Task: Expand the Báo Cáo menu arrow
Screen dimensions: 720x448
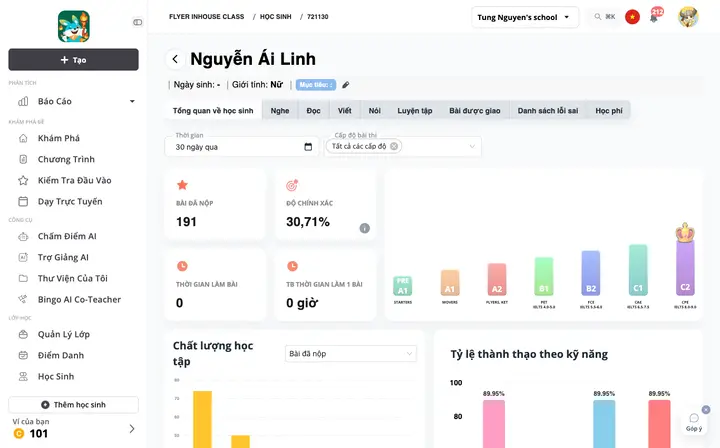Action: [x=132, y=101]
